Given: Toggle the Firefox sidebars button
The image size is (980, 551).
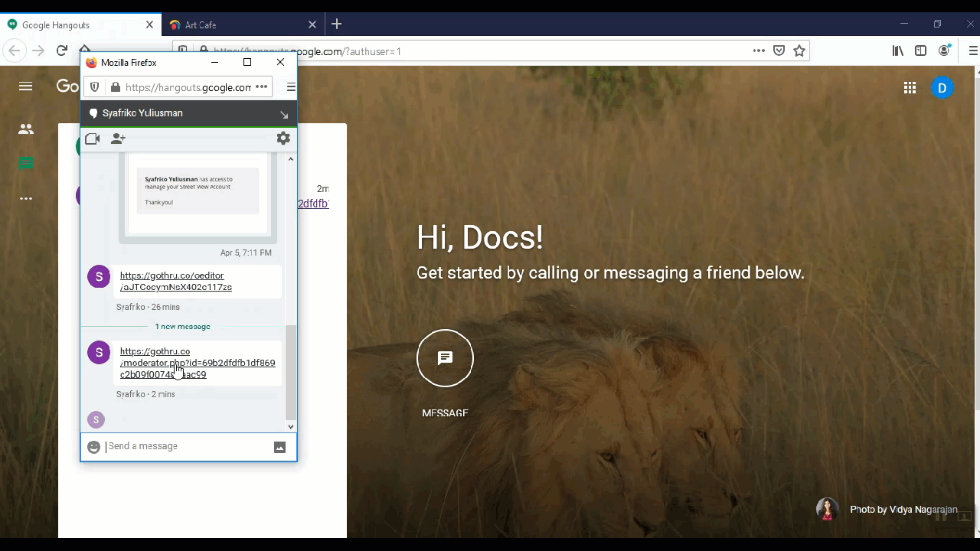Looking at the screenshot, I should 921,51.
